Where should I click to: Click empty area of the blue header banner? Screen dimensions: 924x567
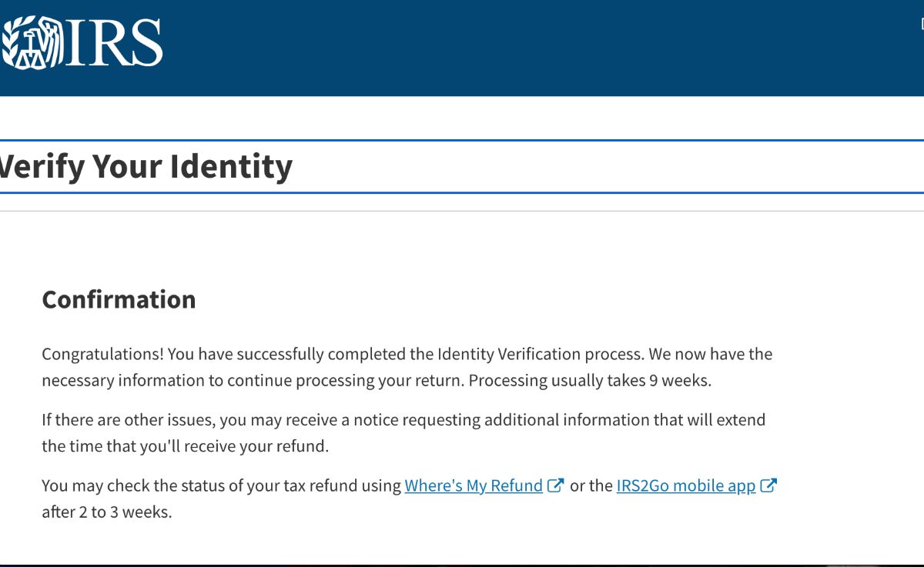(x=539, y=46)
